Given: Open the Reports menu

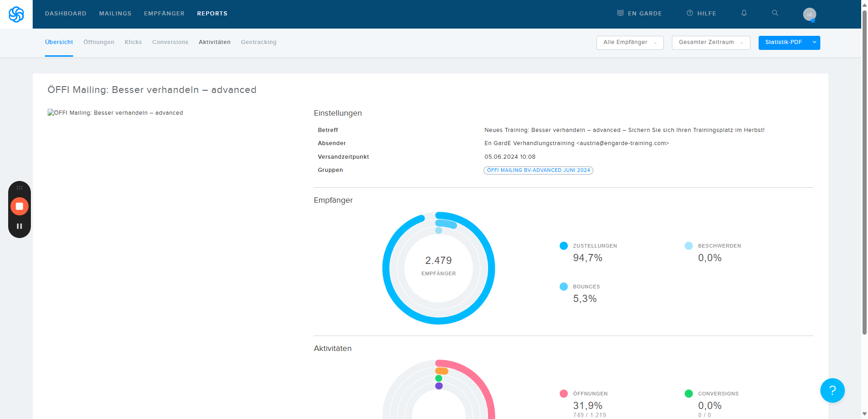Looking at the screenshot, I should coord(212,14).
